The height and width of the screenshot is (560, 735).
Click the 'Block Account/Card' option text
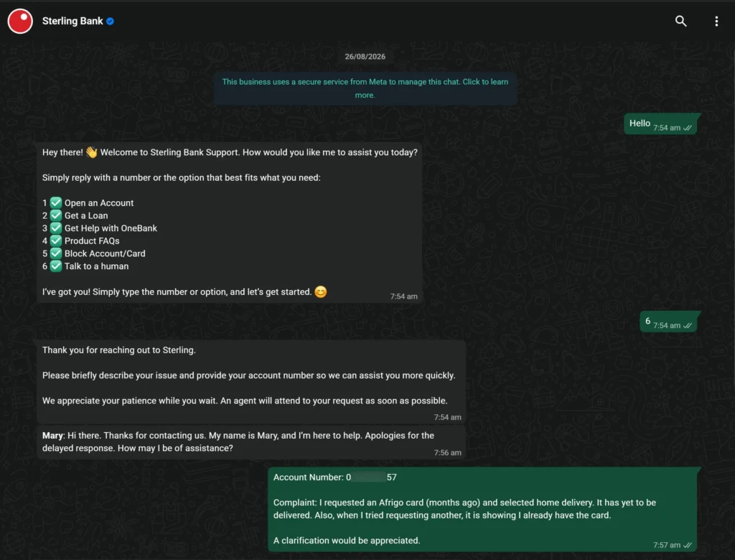tap(105, 253)
